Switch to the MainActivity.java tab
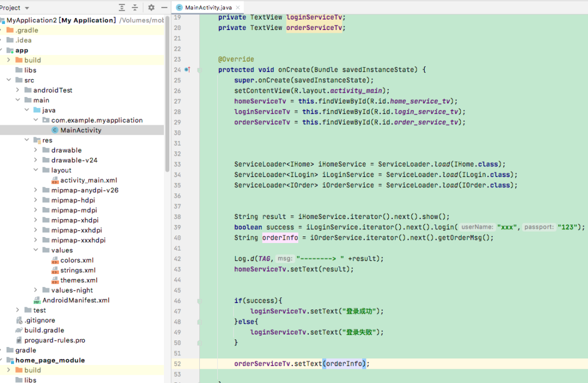 (x=208, y=8)
